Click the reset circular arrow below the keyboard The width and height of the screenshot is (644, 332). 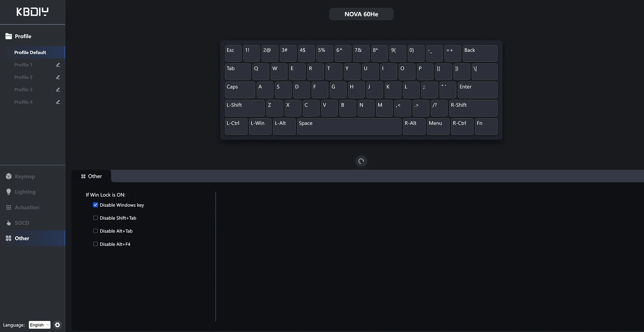tap(361, 161)
